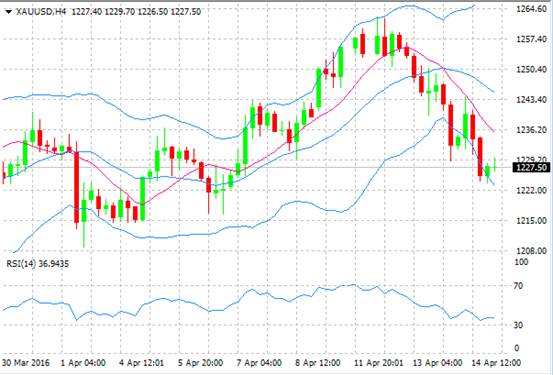Select the 1257.40 price axis label
Viewport: 553px width, 375px height.
pos(531,39)
